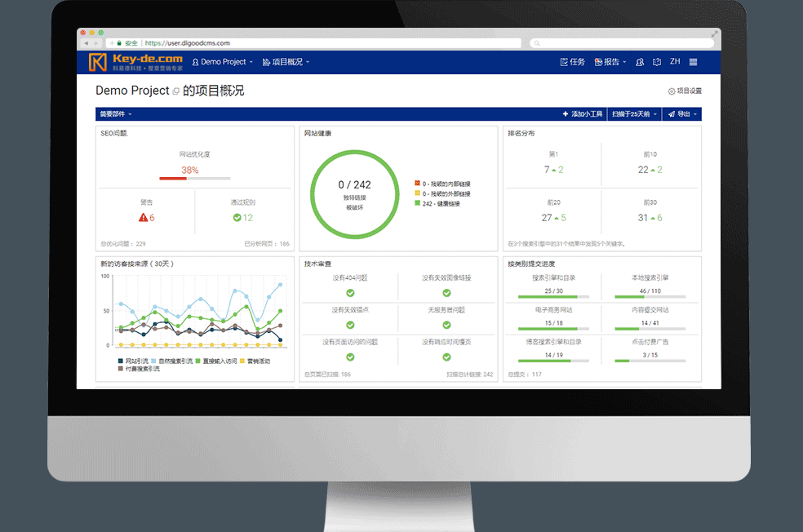Click the check icon under 无服务器问题
Viewport: 803px width, 532px height.
tap(446, 325)
